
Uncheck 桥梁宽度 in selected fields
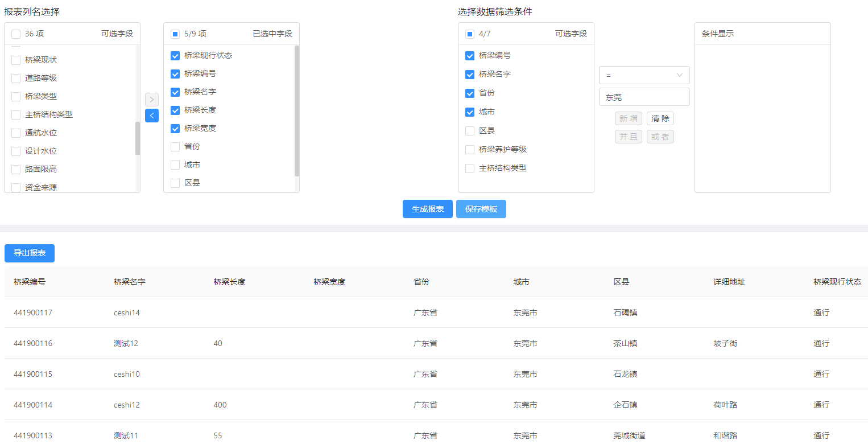click(x=175, y=129)
